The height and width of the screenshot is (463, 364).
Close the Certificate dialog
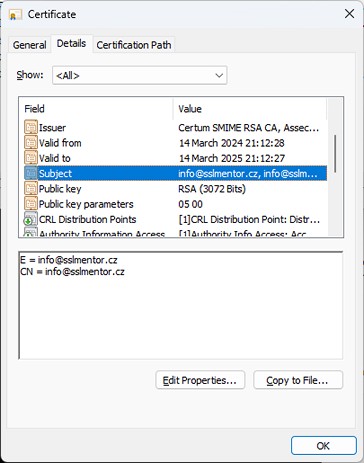click(349, 14)
